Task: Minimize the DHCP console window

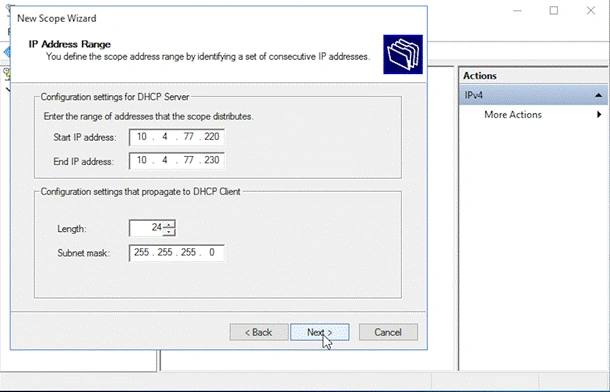Action: [517, 10]
